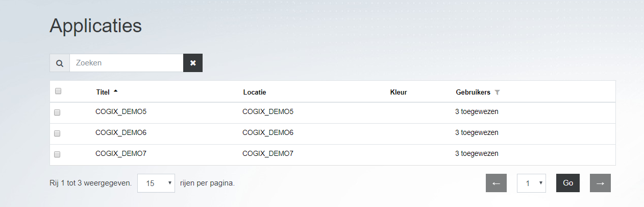Viewport: 644px width, 207px height.
Task: Focus the Zoeken search input field
Action: click(x=126, y=63)
